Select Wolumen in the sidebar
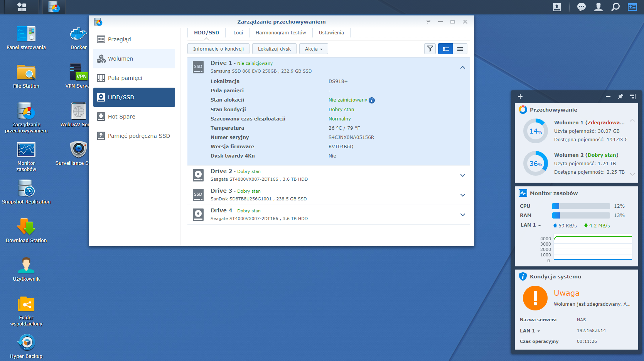Viewport: 644px width, 361px height. click(134, 59)
